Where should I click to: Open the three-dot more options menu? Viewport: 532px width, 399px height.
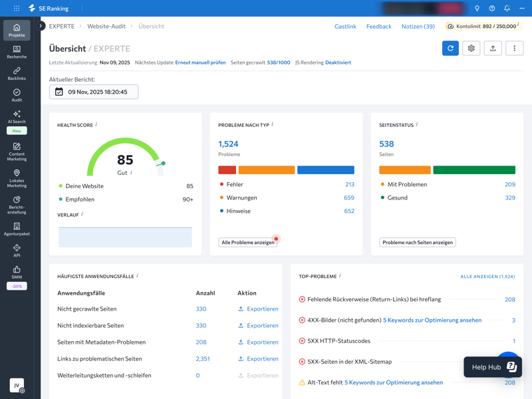coord(514,49)
